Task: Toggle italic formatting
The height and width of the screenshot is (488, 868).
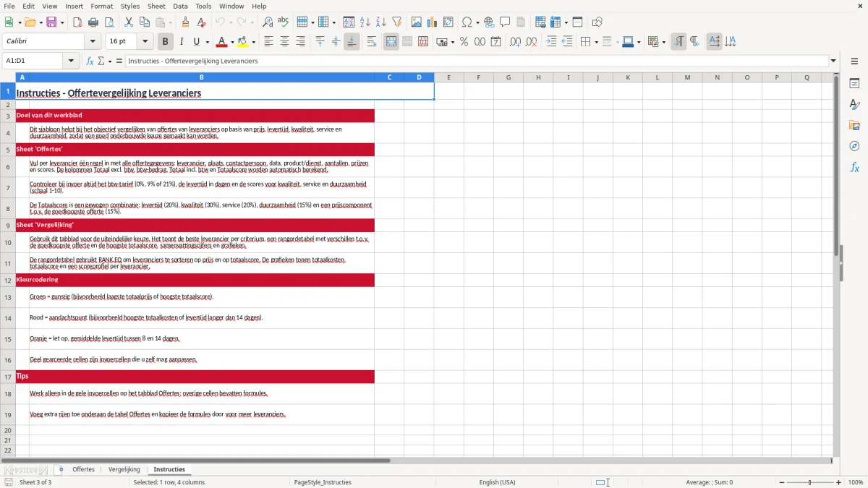Action: click(x=181, y=42)
